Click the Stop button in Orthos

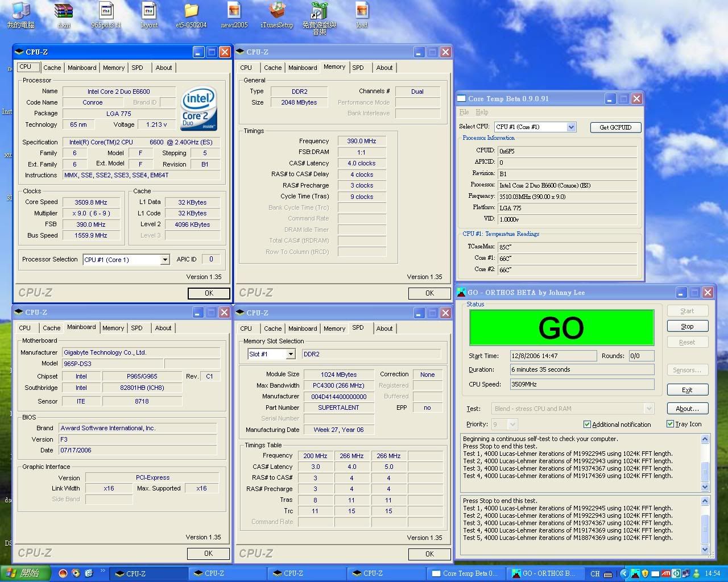click(687, 326)
